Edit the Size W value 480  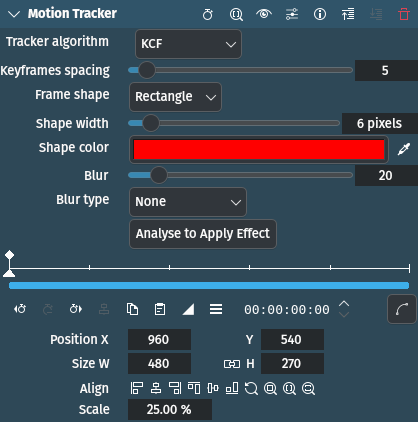(x=159, y=363)
